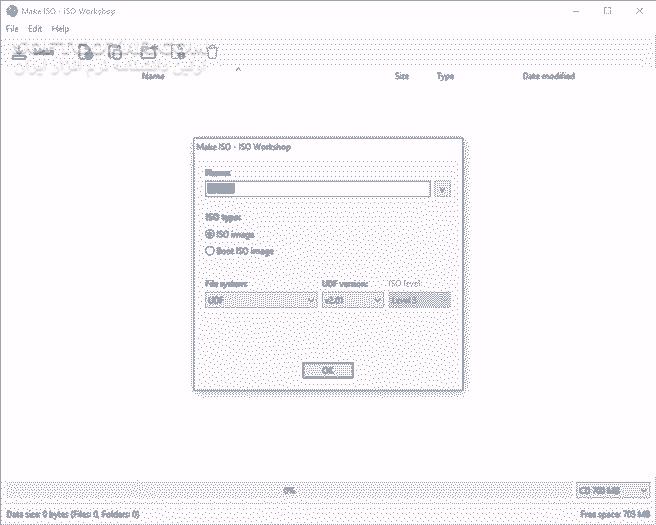Click the ISO Workshop app icon in title bar
Viewport: 656px width, 525px height.
12,11
